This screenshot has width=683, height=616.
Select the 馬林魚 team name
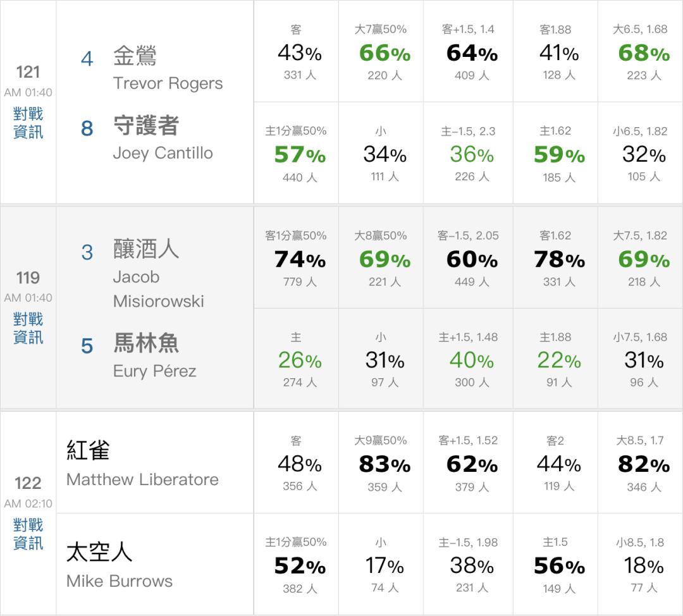pos(146,343)
